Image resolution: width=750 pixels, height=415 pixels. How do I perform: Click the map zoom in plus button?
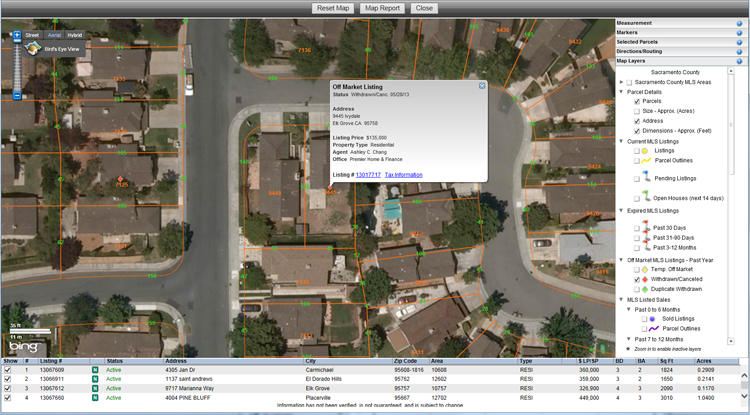click(17, 35)
